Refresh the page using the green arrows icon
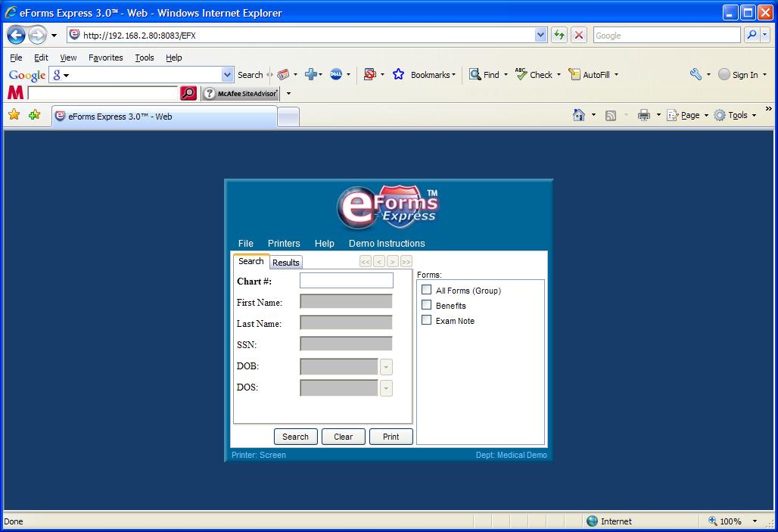Screen dimensions: 778x532 pos(559,35)
